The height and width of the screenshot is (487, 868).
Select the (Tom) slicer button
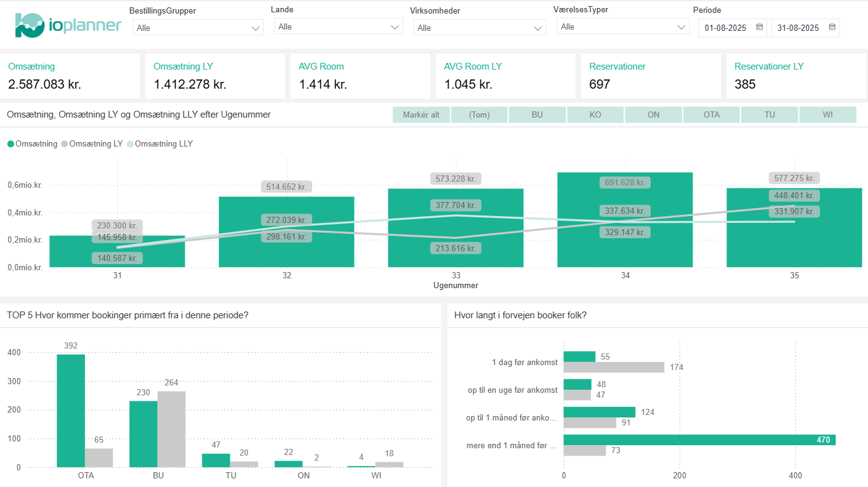tap(479, 115)
